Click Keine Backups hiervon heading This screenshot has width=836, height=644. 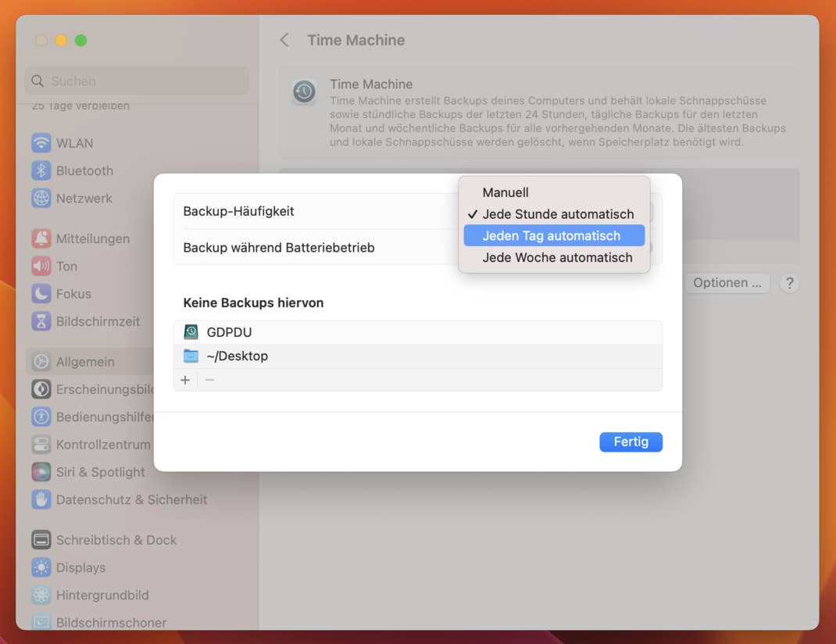(253, 302)
